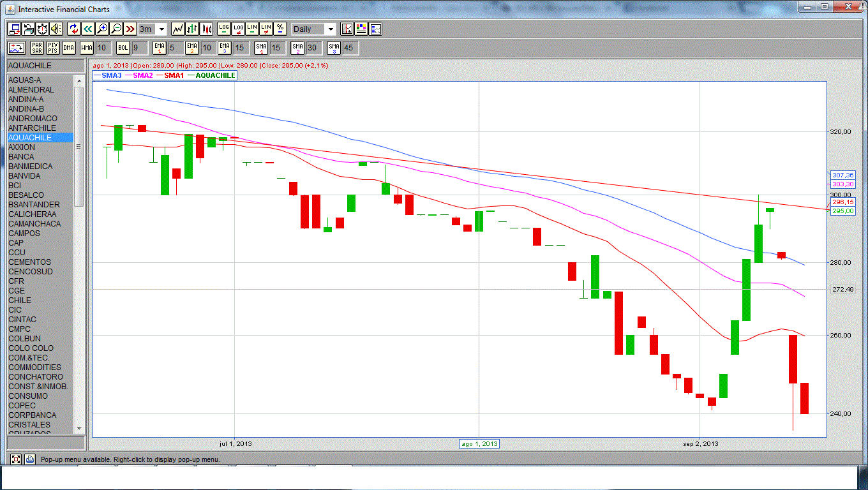868x490 pixels.
Task: Select the OHLC bar chart style icon
Action: tap(192, 29)
